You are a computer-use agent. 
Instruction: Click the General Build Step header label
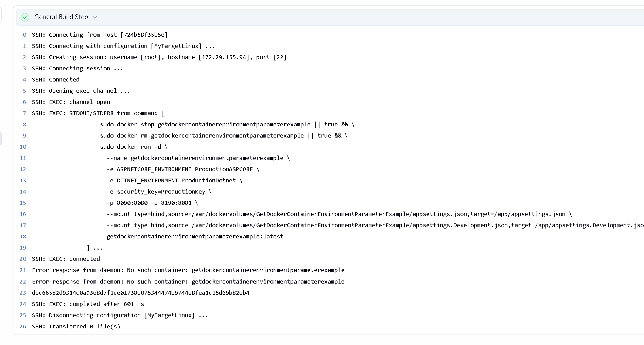[x=61, y=17]
